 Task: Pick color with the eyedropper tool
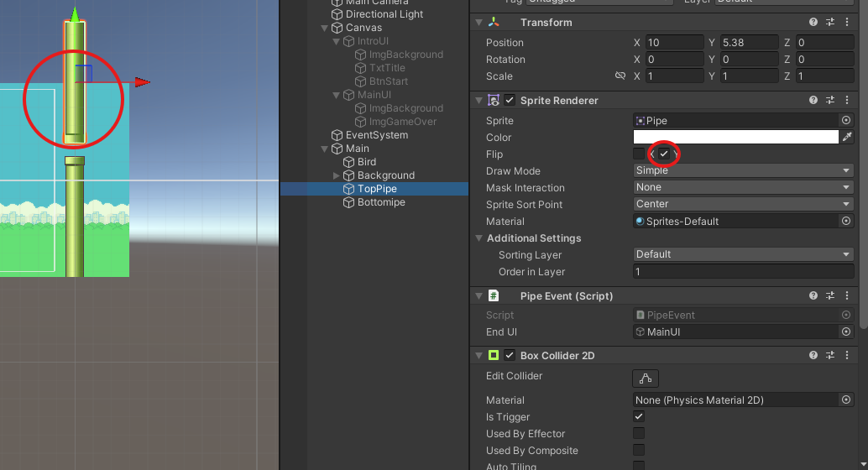[847, 137]
